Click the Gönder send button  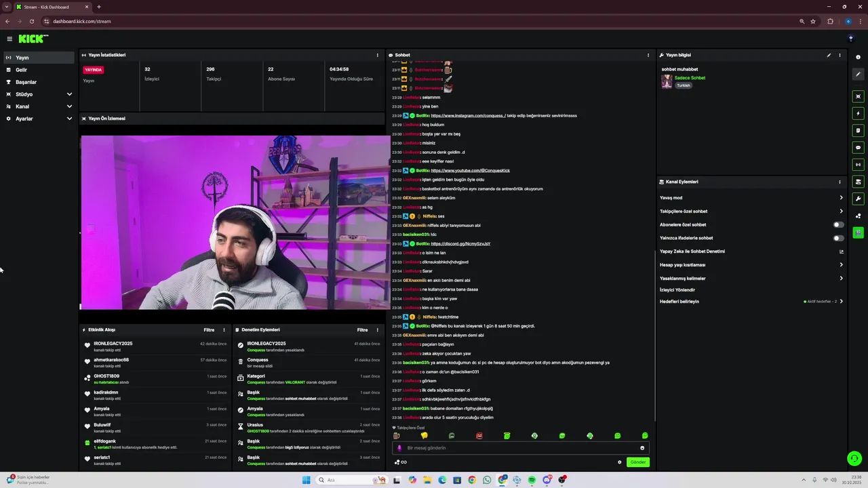638,462
